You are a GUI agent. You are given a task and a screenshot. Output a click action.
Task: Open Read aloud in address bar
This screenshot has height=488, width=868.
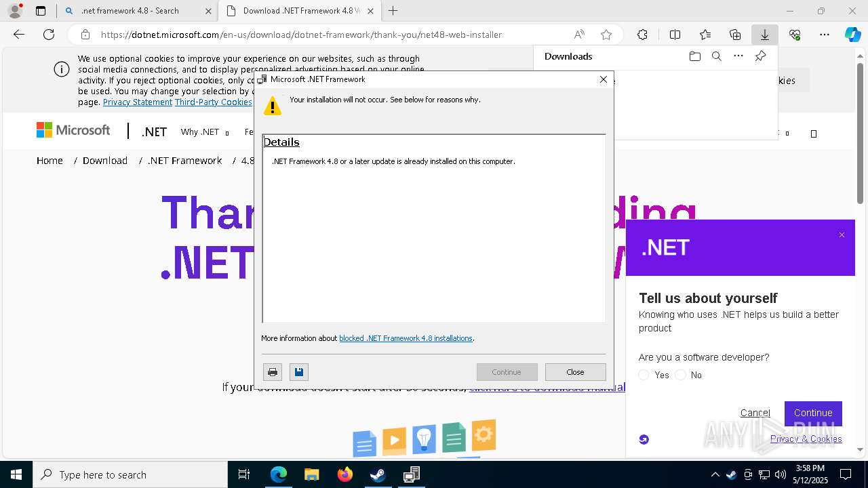pyautogui.click(x=579, y=35)
